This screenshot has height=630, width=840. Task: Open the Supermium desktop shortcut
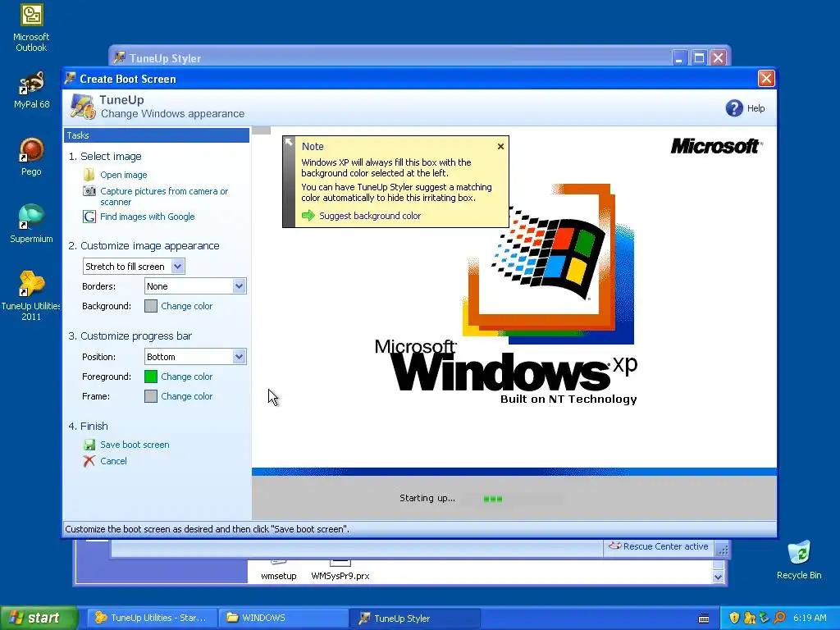(31, 224)
